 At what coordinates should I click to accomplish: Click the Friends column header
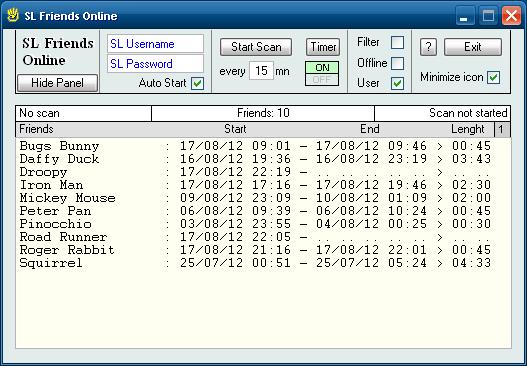[36, 129]
